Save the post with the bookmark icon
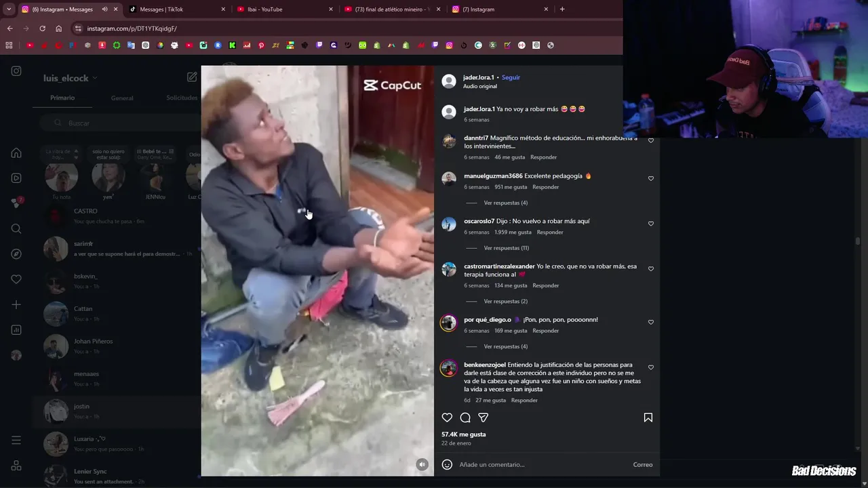The height and width of the screenshot is (488, 868). [x=648, y=418]
